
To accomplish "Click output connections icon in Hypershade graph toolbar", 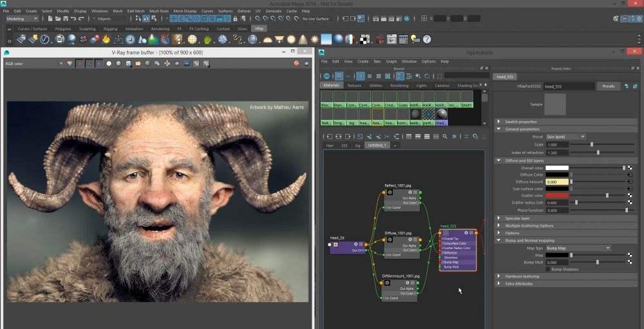I will coord(348,136).
